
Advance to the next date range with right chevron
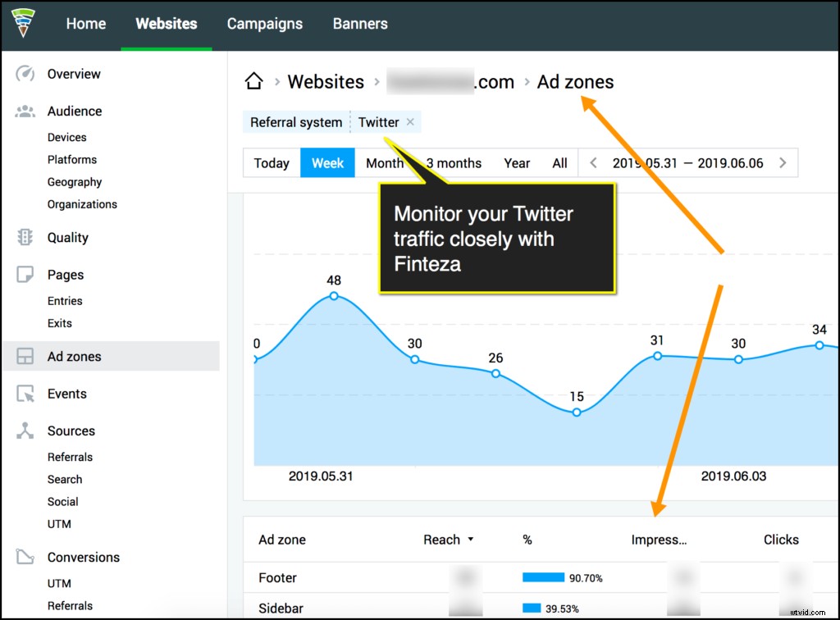click(783, 162)
